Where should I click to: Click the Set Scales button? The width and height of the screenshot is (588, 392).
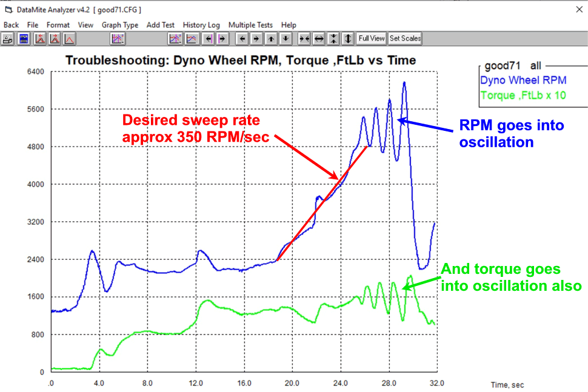[405, 39]
